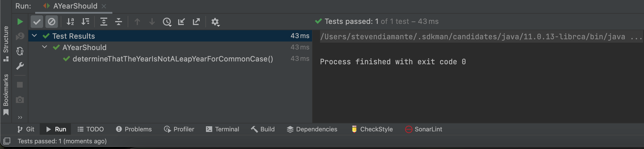Click 'Tests passed: 1 (moments ago)' status message
The width and height of the screenshot is (644, 149).
(x=62, y=141)
